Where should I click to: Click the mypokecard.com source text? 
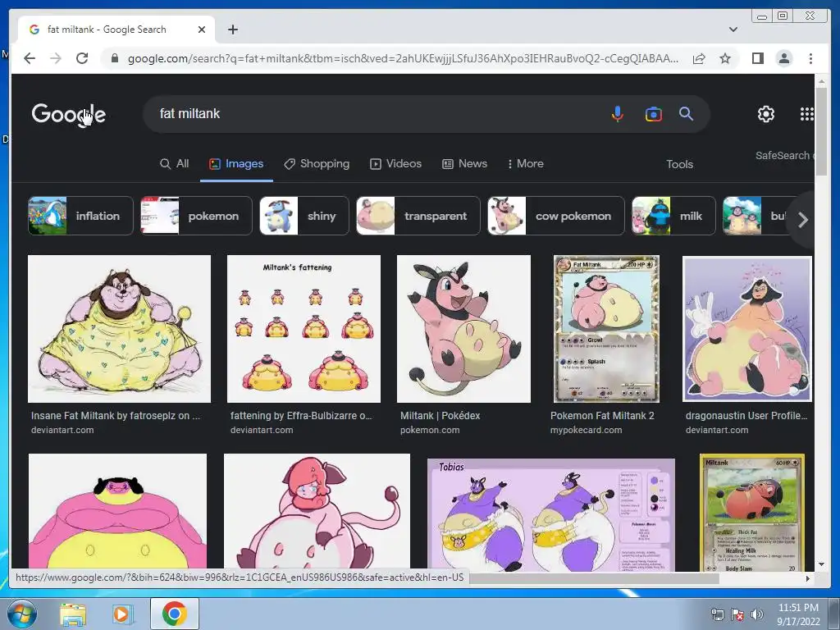click(x=586, y=430)
